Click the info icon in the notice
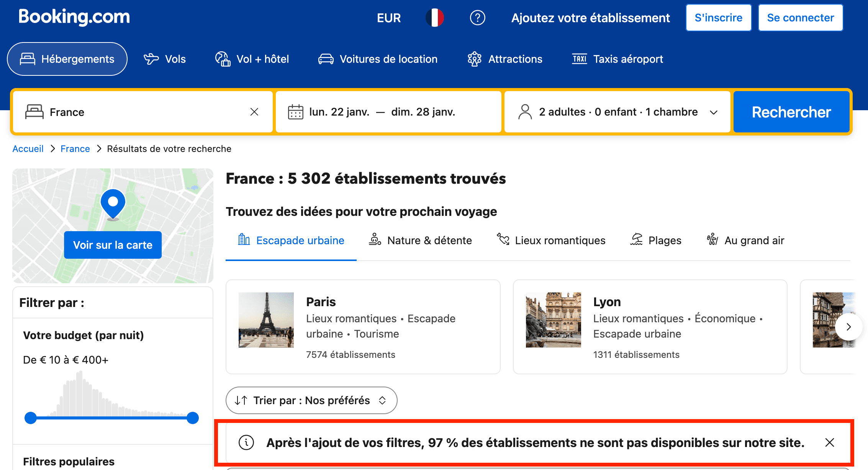 (x=246, y=442)
